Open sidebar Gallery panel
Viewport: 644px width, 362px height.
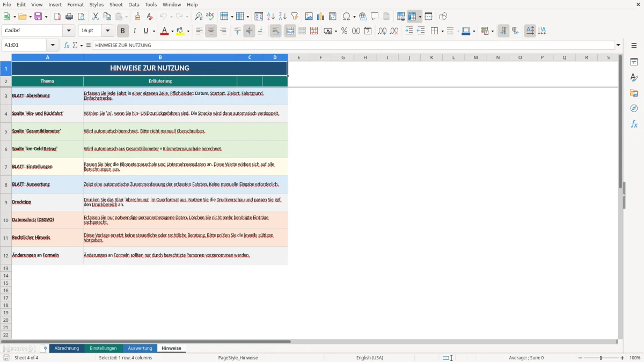point(634,93)
